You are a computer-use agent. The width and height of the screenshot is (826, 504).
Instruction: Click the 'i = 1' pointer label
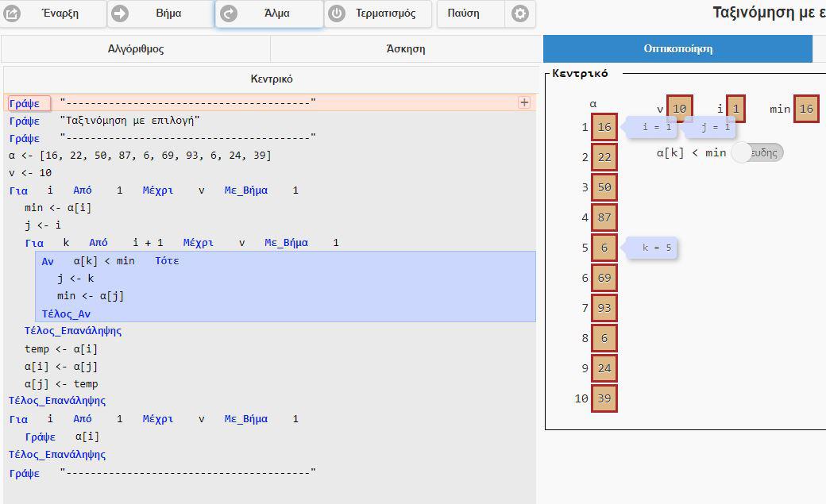(653, 127)
